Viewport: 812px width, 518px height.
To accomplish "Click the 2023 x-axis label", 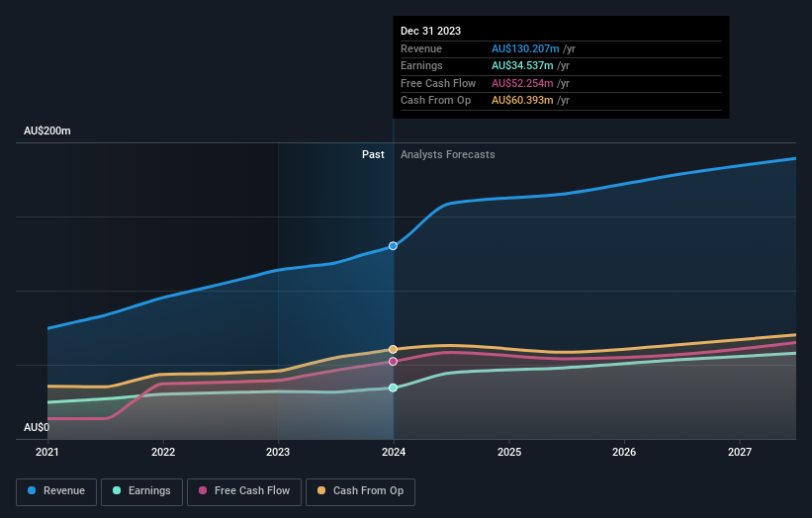I will coord(278,452).
